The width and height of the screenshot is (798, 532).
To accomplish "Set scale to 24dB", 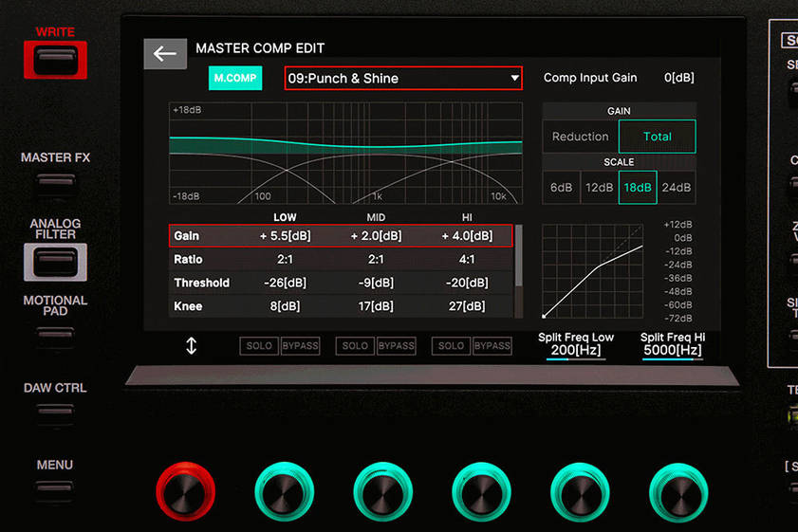I will click(x=677, y=188).
